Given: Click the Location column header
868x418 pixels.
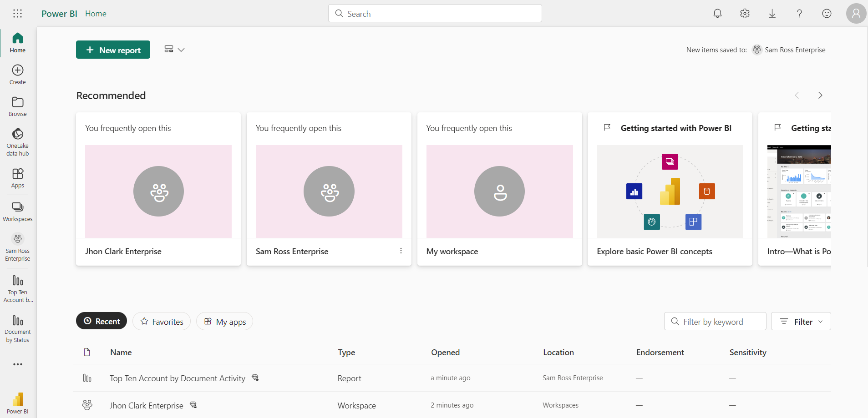Looking at the screenshot, I should pos(558,353).
